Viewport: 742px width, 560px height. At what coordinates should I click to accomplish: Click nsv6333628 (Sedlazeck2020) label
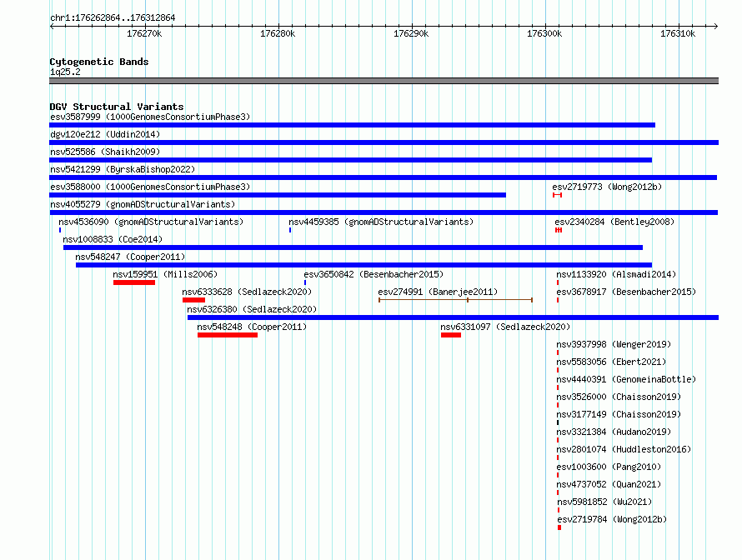(247, 292)
